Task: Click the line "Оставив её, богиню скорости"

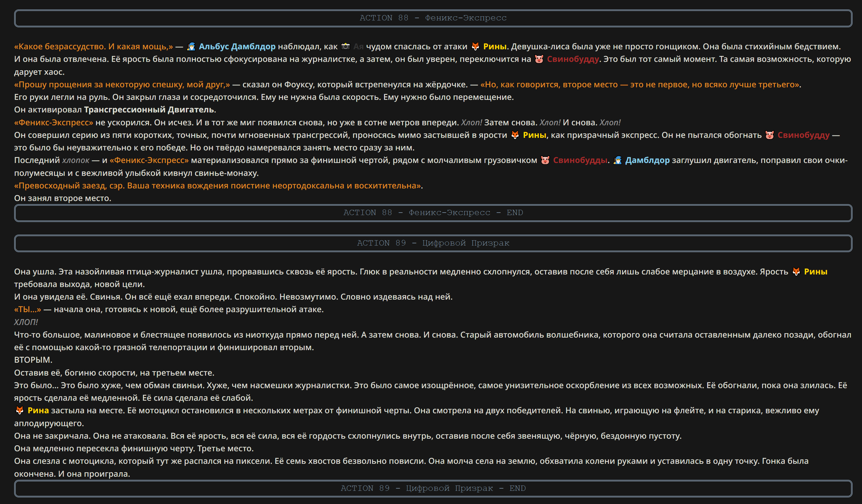Action: coord(114,373)
